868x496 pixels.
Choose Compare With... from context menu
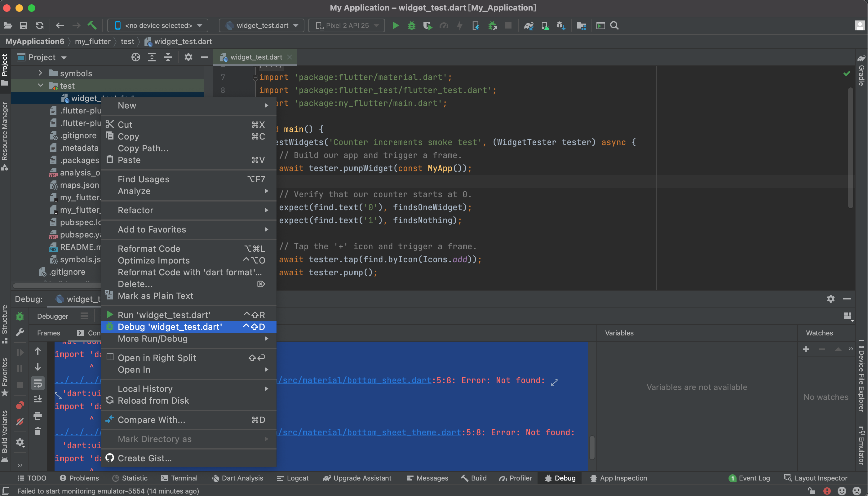(189, 420)
